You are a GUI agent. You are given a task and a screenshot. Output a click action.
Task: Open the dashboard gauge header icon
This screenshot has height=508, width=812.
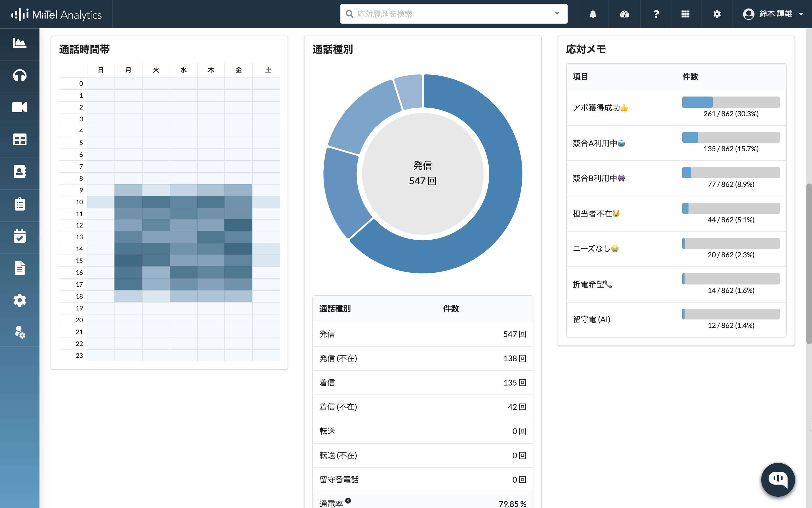click(624, 14)
